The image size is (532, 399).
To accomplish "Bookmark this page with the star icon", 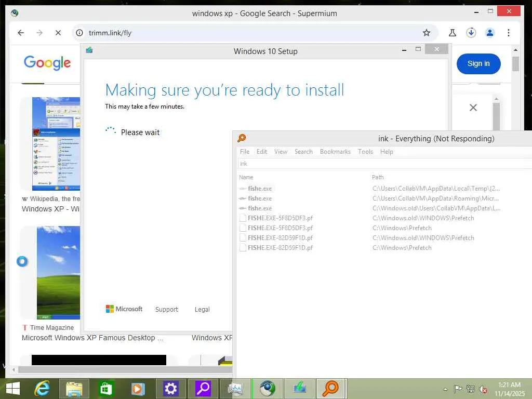I will coord(427,33).
